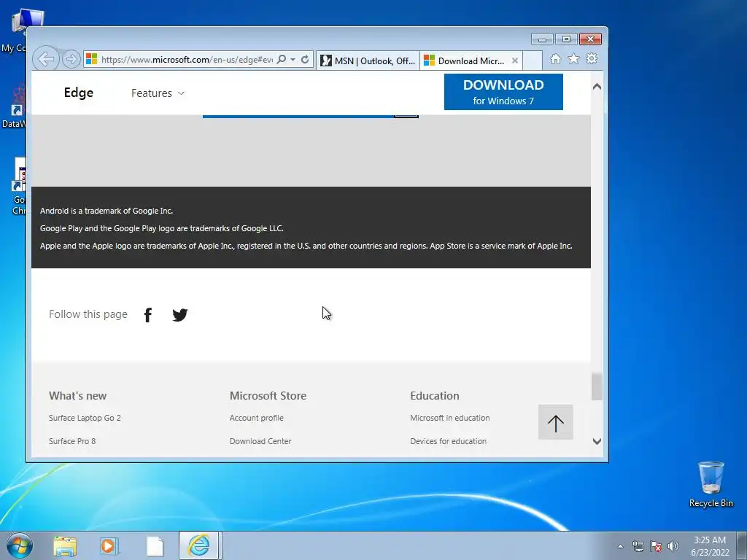Open Microsoft in education link
The width and height of the screenshot is (747, 560).
coord(449,418)
